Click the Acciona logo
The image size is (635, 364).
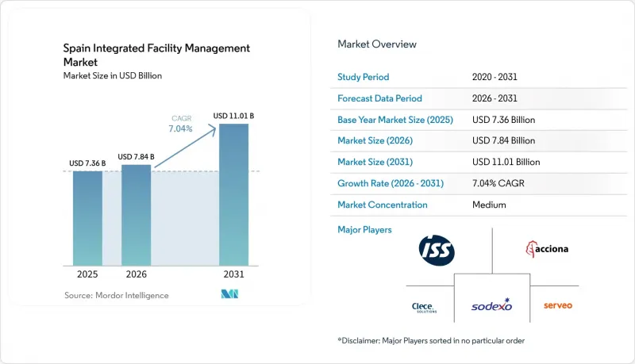click(x=547, y=249)
